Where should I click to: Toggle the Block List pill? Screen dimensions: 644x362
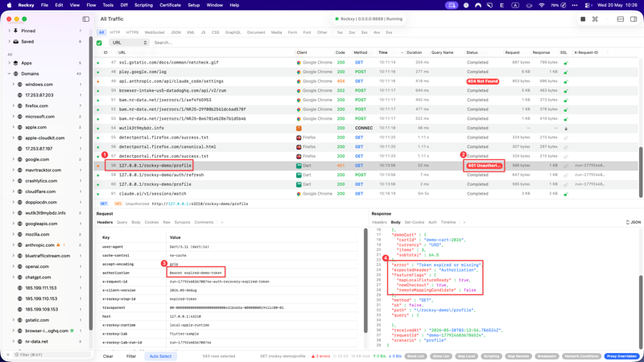[x=415, y=356]
